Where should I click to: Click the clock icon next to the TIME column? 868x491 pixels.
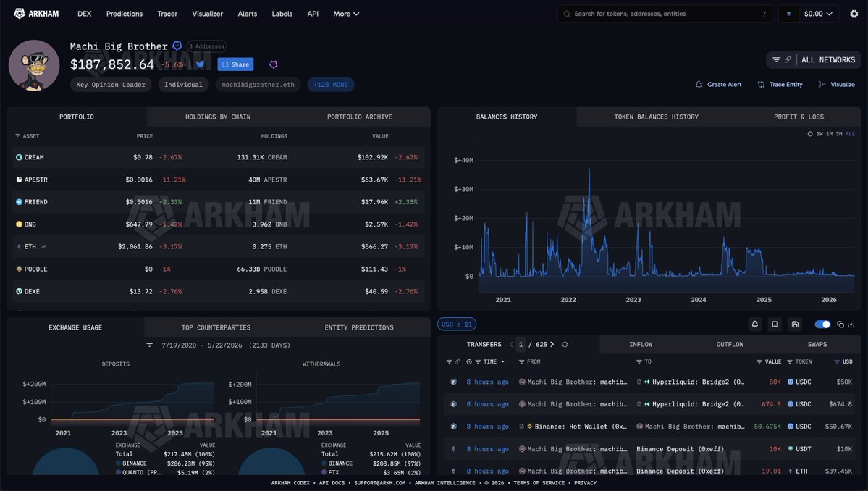(469, 361)
